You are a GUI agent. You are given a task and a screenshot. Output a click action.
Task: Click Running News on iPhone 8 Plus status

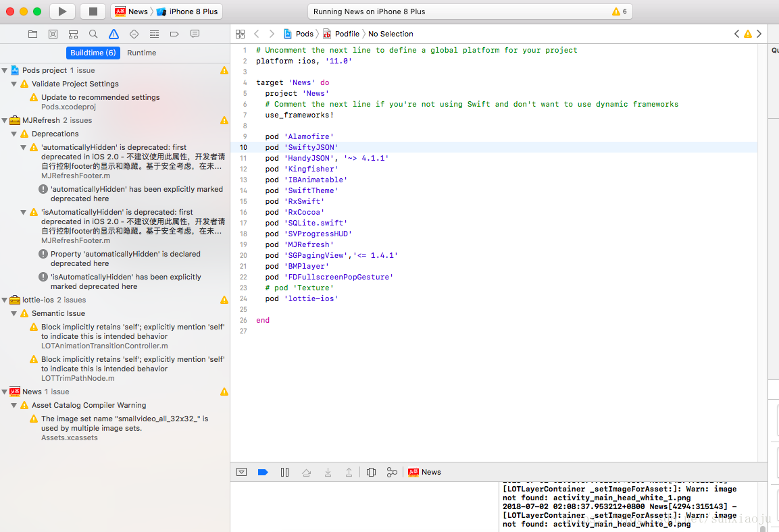(x=369, y=11)
